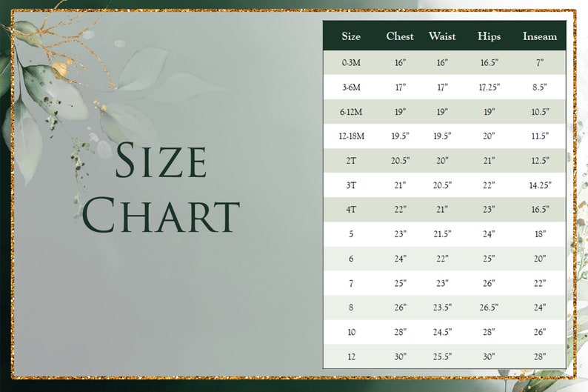Click the Size column header
This screenshot has width=588, height=392.
tap(351, 36)
